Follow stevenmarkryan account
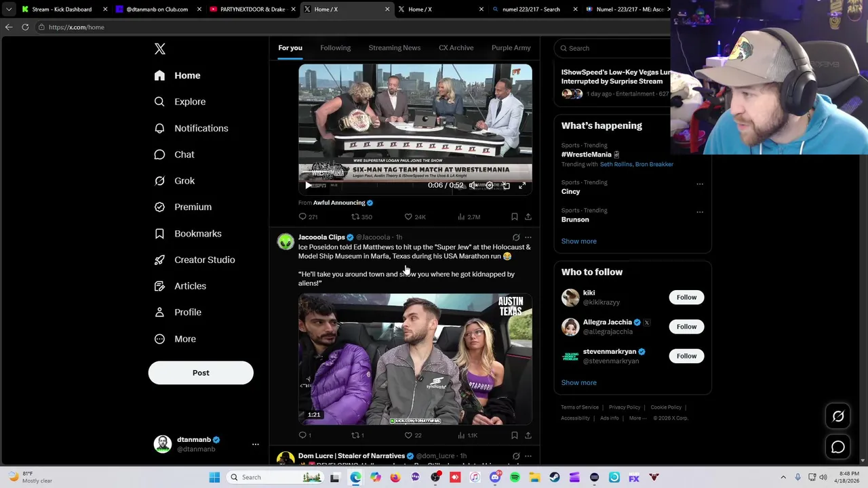Viewport: 868px width, 488px height. [686, 356]
